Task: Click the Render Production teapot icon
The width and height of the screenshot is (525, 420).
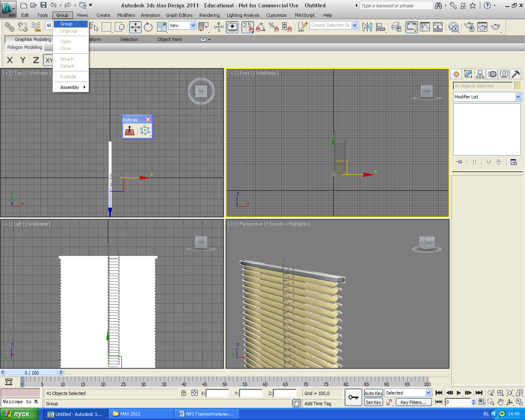Action: (495, 27)
